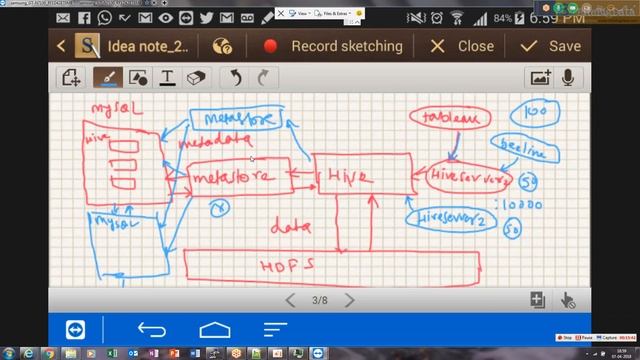The width and height of the screenshot is (640, 360).
Task: Open the View dropdown in TeamViewer toolbar
Action: point(300,13)
